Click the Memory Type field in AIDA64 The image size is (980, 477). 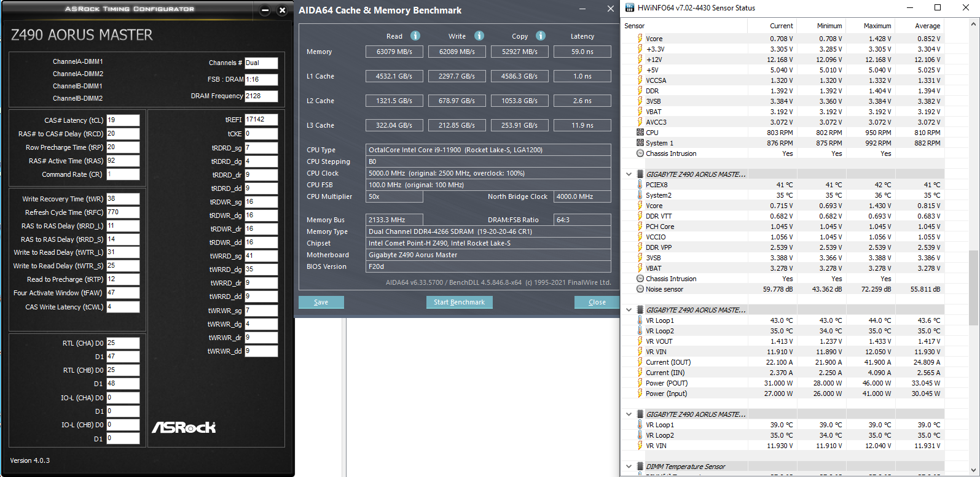click(x=488, y=231)
